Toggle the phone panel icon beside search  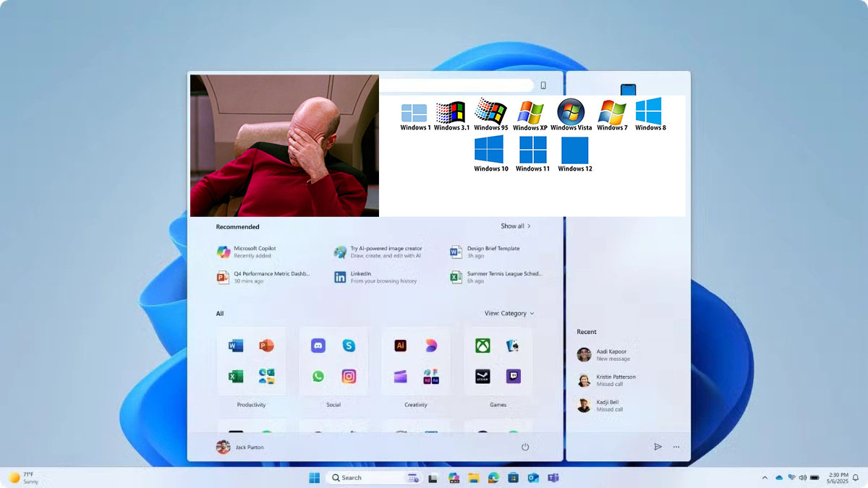tap(543, 85)
